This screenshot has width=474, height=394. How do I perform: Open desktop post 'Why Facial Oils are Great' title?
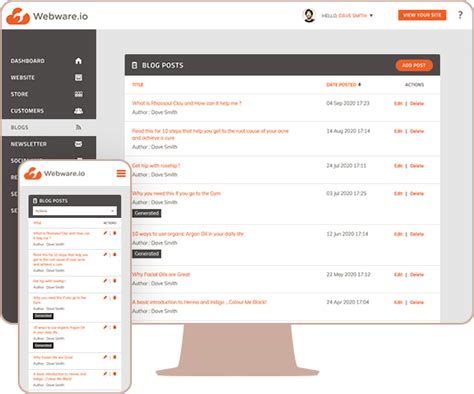[x=161, y=274]
